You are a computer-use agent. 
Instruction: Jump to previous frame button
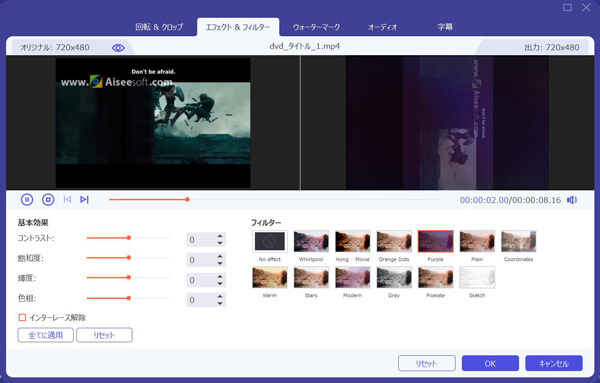tap(67, 199)
